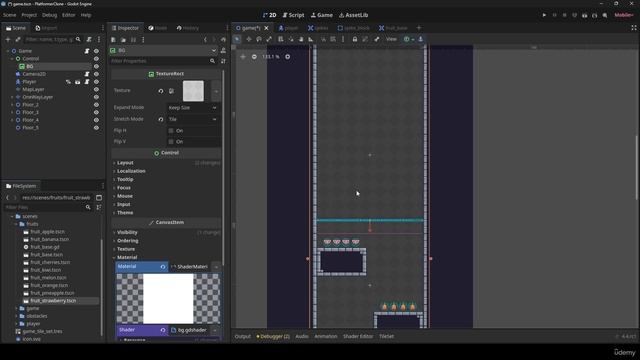640x360 pixels.
Task: Hide the BG node
Action: [96, 67]
